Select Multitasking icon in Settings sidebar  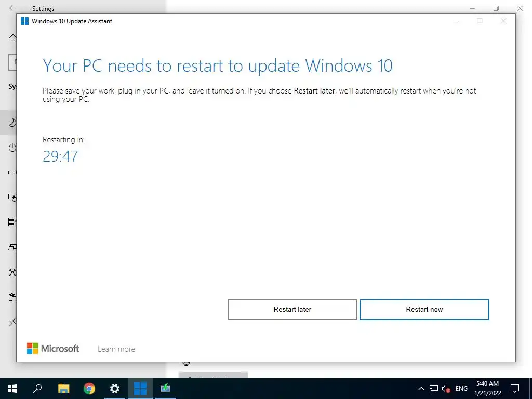pos(12,222)
